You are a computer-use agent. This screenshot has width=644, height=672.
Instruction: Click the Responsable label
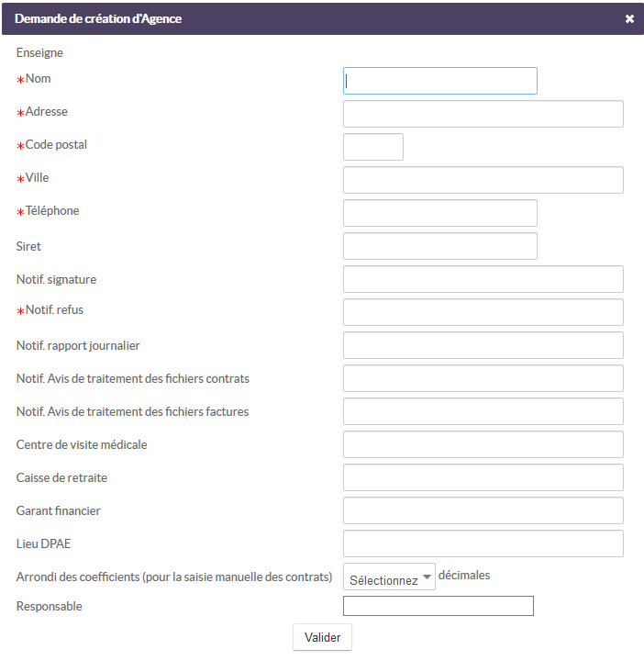pos(50,607)
